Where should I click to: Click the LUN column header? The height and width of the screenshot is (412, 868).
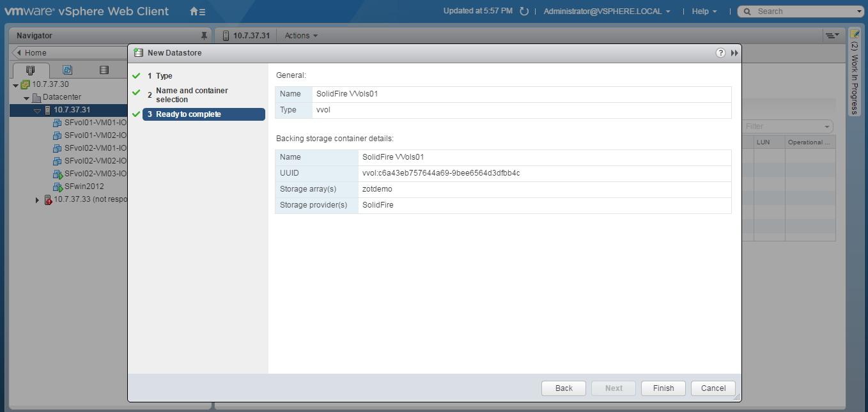(x=769, y=142)
